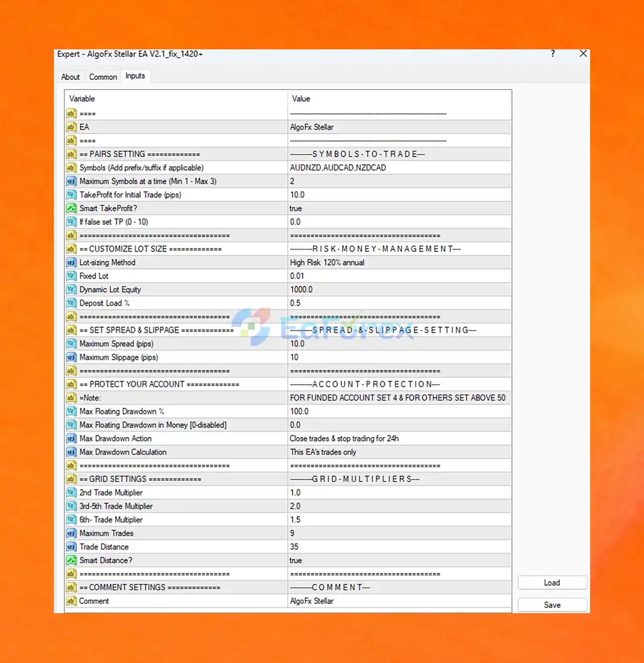Click the icon beside Fixed Lot
Viewport: 644px width, 663px height.
point(71,276)
